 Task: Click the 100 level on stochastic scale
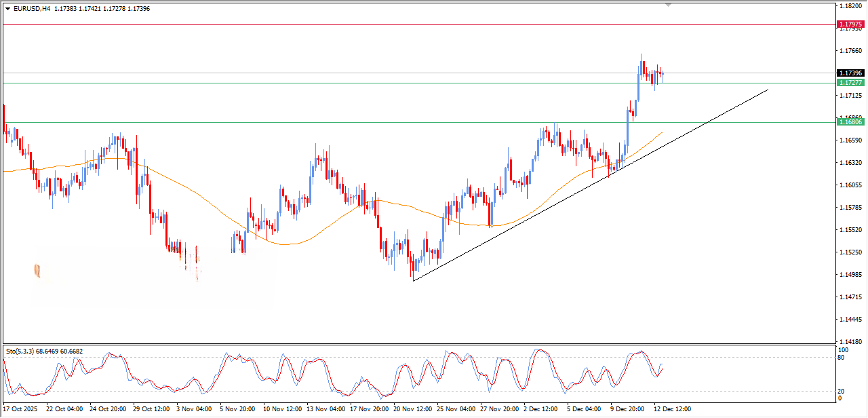tap(844, 350)
